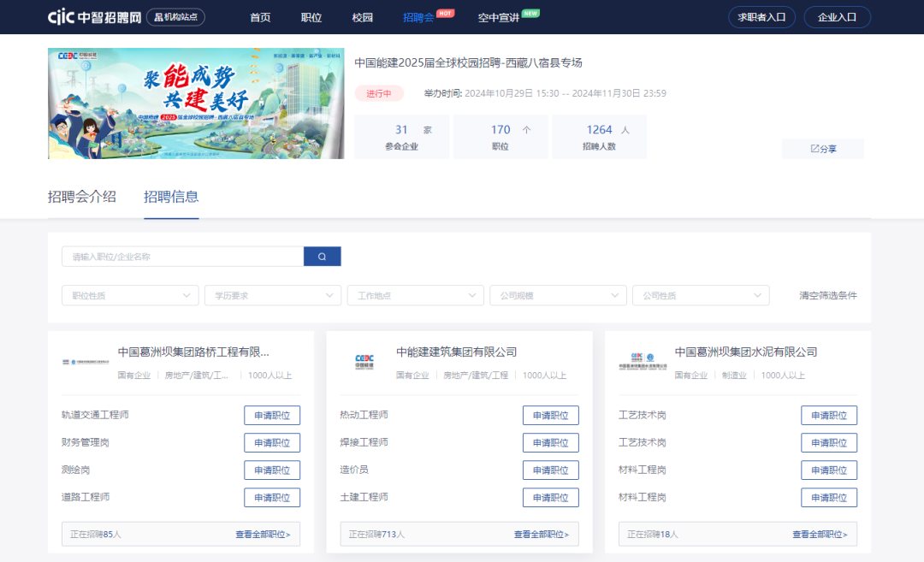Image resolution: width=924 pixels, height=562 pixels.
Task: Click the 170 个 职位 stat box
Action: click(500, 137)
